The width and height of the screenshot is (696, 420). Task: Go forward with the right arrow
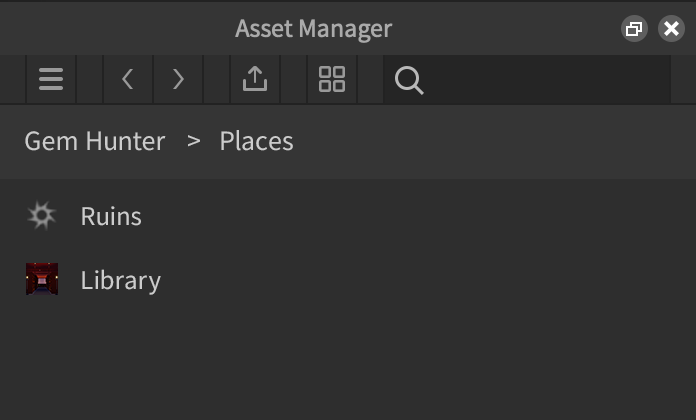pos(178,80)
